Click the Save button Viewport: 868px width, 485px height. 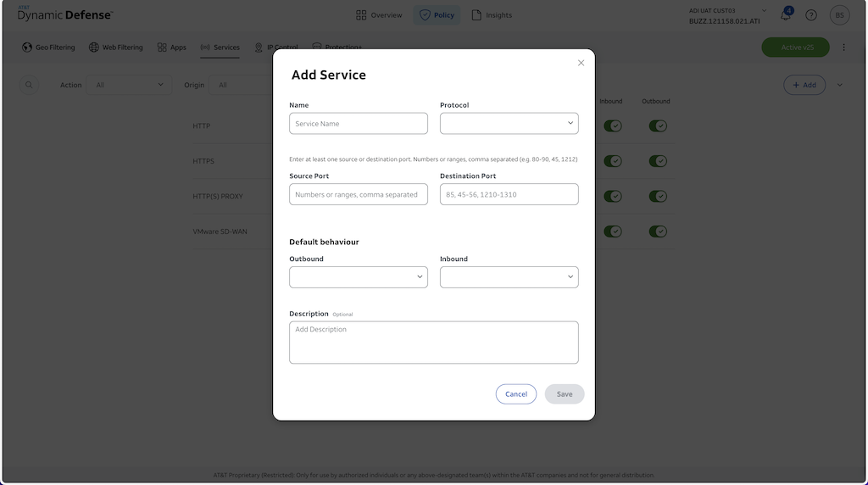pos(564,394)
